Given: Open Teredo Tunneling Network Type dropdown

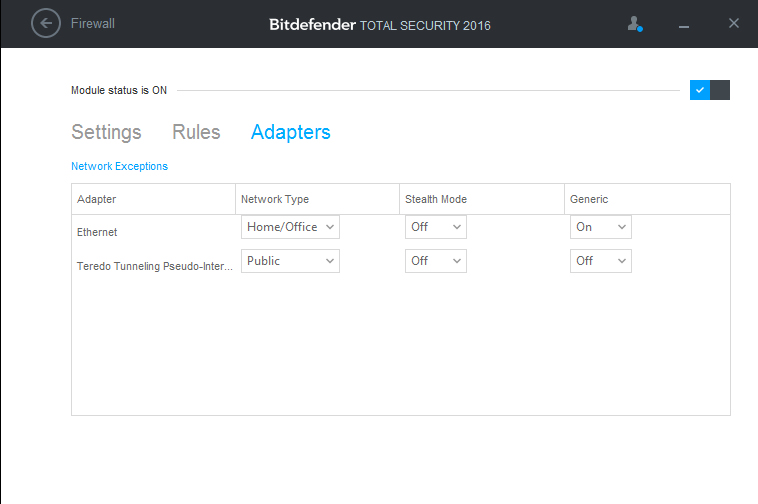Looking at the screenshot, I should [290, 261].
